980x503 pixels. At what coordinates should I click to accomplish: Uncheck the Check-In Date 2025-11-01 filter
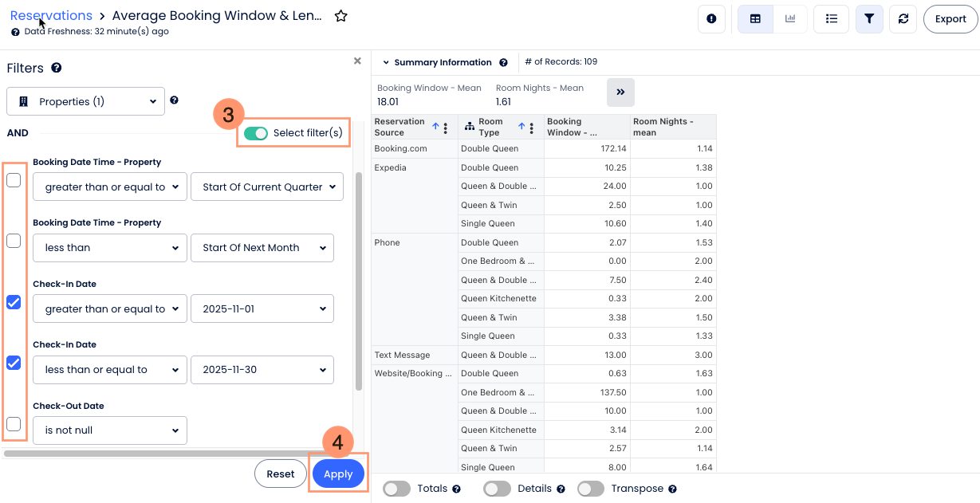14,302
